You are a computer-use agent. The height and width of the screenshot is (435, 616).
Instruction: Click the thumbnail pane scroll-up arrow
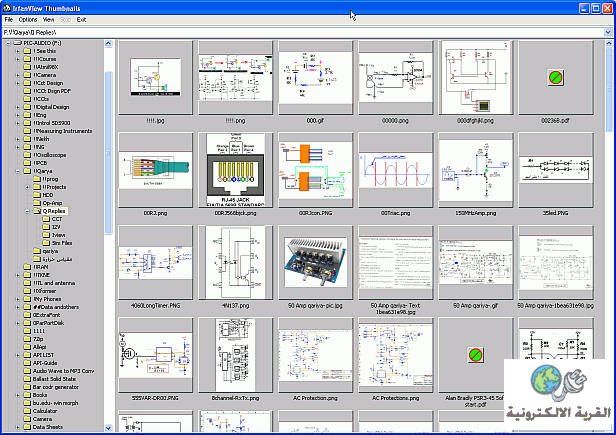point(609,44)
